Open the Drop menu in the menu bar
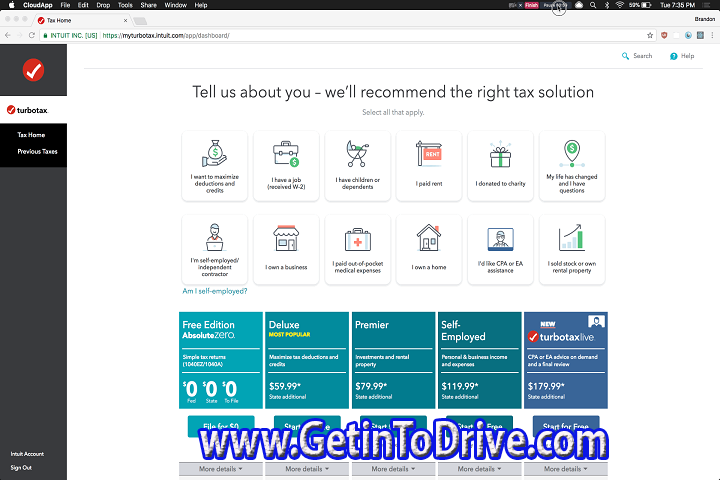 click(x=103, y=5)
